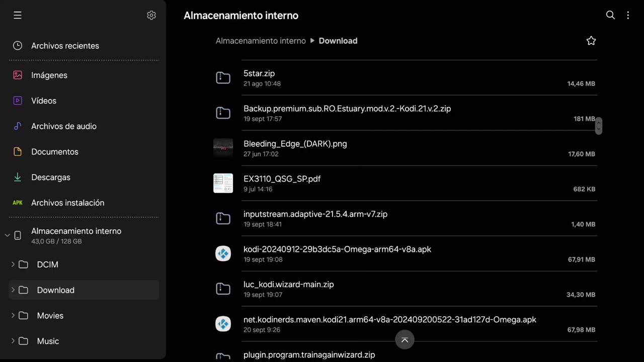The image size is (644, 362).
Task: Click the Backup.premium zip archive icon
Action: pyautogui.click(x=223, y=113)
